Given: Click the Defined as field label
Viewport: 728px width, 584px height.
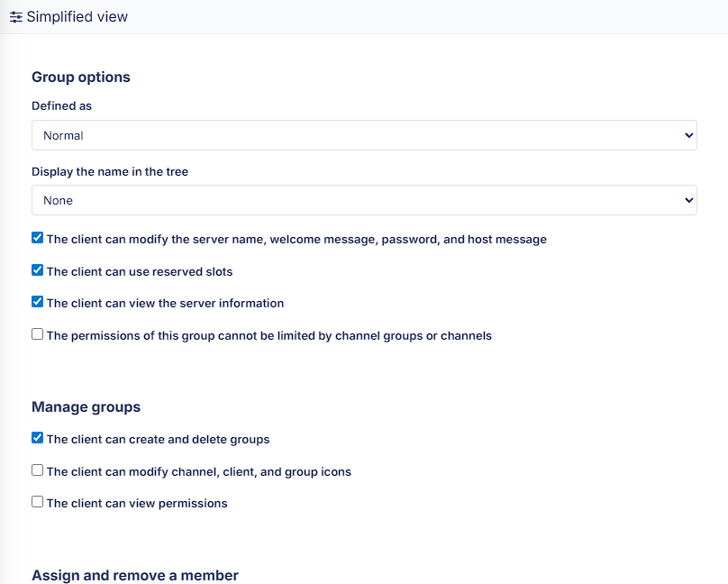Looking at the screenshot, I should [x=61, y=105].
